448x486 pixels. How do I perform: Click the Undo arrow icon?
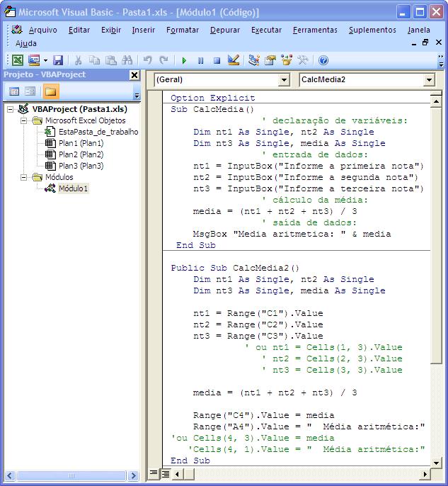click(148, 60)
